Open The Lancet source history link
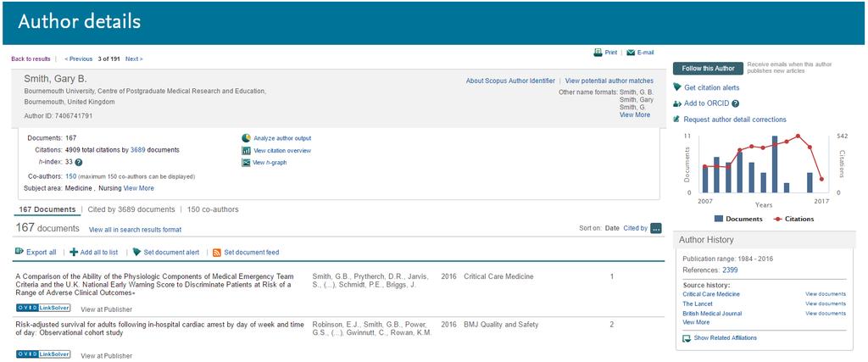This screenshot has width=868, height=362. (x=698, y=304)
